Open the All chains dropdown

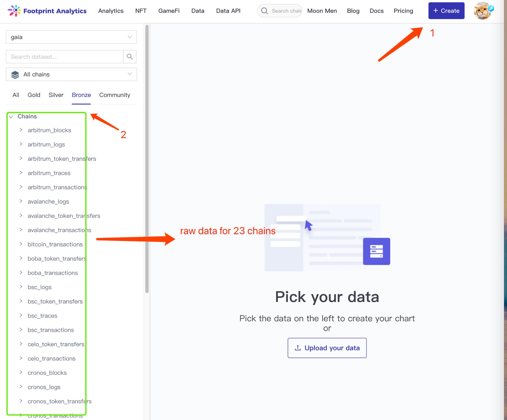(x=71, y=74)
